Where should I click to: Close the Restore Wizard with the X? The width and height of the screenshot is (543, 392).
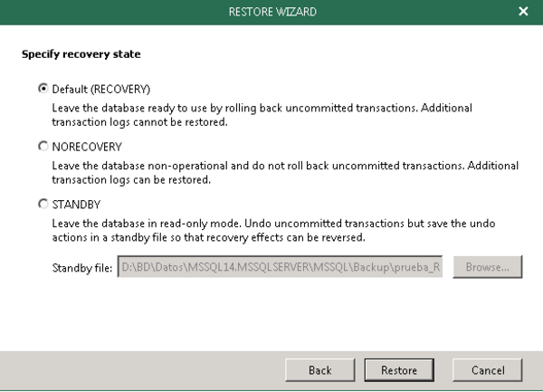tap(524, 11)
